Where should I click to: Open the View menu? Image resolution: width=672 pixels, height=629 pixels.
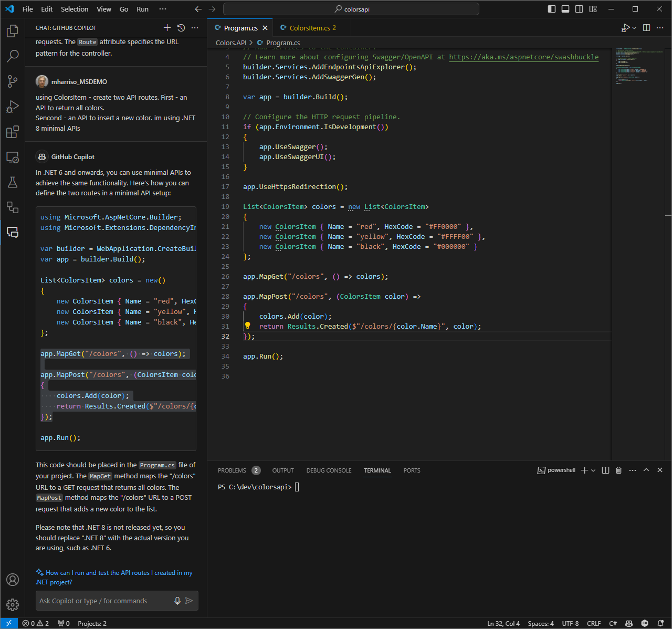click(104, 9)
